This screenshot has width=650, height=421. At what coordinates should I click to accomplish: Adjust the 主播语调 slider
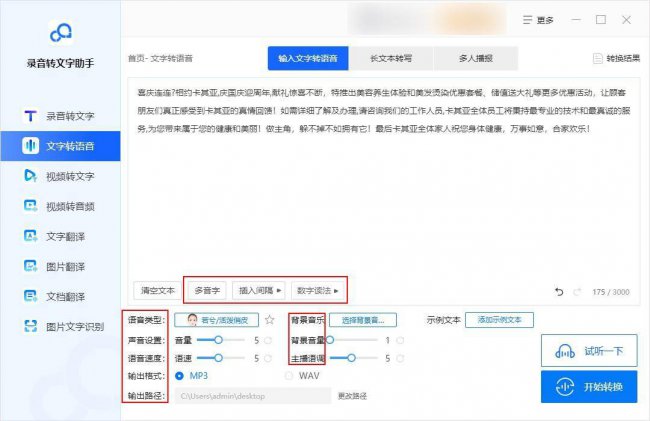(x=353, y=358)
